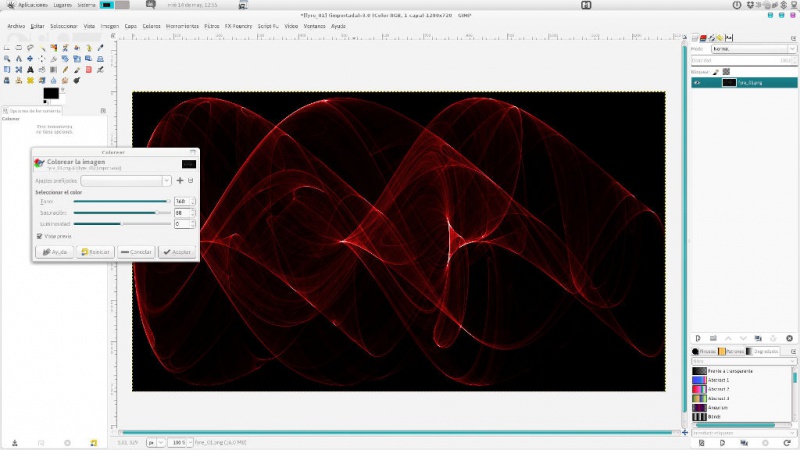Select the Heal tool
Viewport: 800px width, 450px height.
coord(30,80)
